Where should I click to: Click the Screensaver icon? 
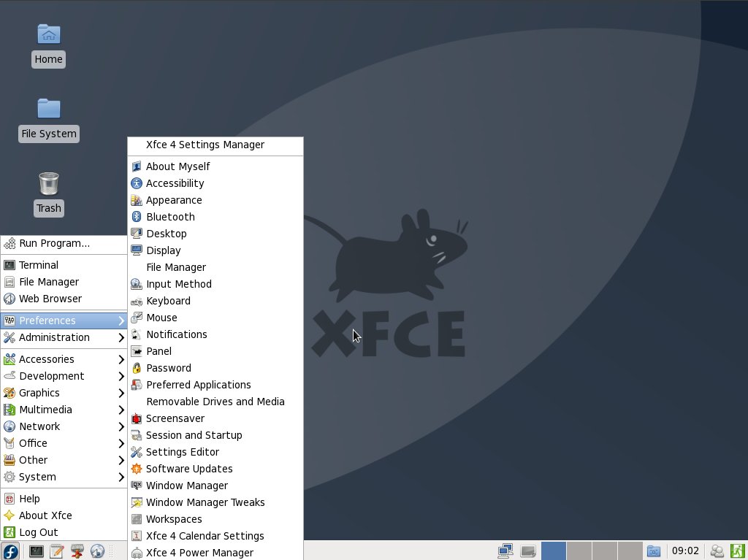click(x=137, y=418)
